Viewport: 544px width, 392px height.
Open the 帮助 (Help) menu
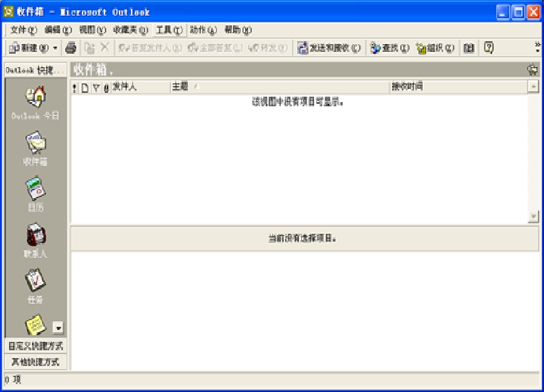pos(238,30)
